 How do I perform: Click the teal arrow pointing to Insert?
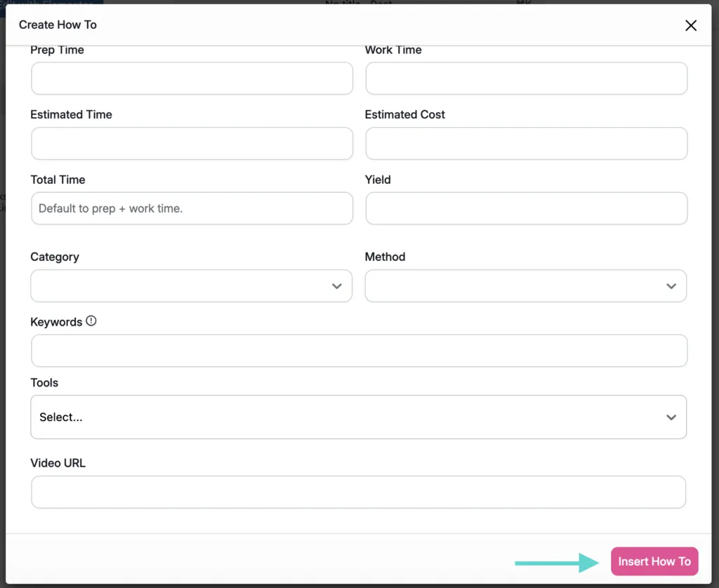coord(557,563)
